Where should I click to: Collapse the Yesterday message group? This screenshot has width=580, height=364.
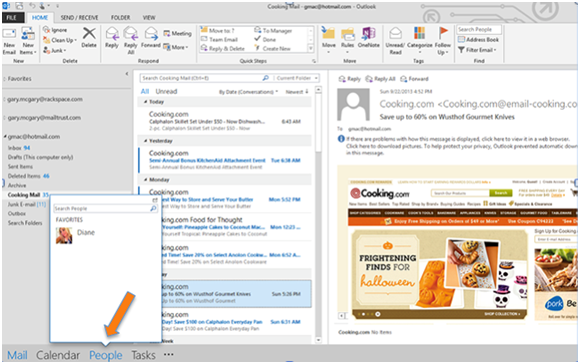point(145,141)
